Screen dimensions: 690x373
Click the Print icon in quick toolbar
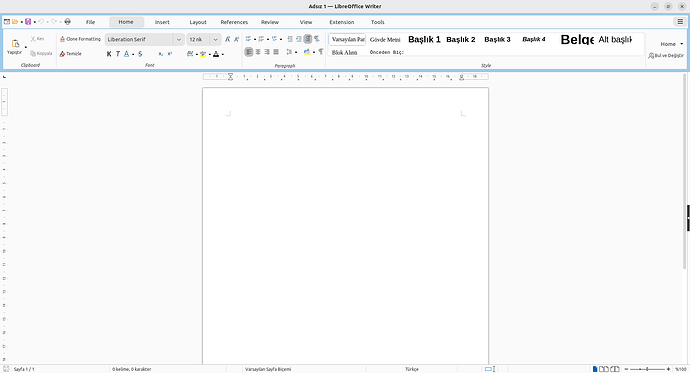click(67, 22)
